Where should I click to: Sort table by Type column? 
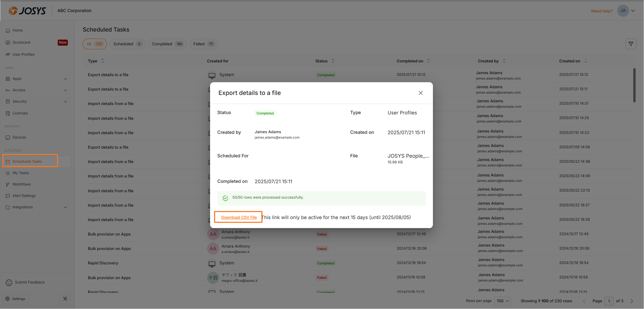click(x=103, y=61)
